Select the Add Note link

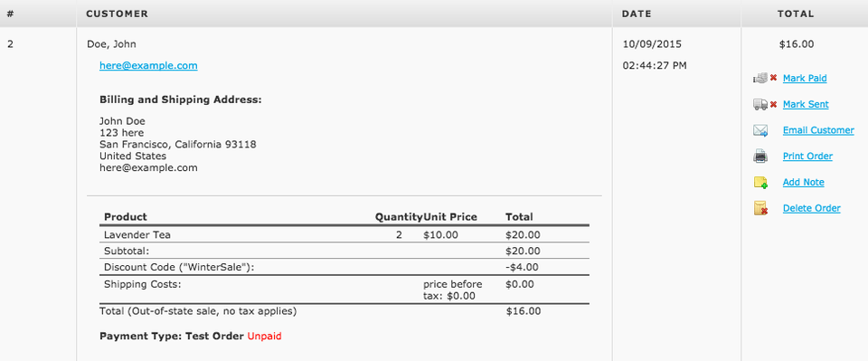coord(803,183)
